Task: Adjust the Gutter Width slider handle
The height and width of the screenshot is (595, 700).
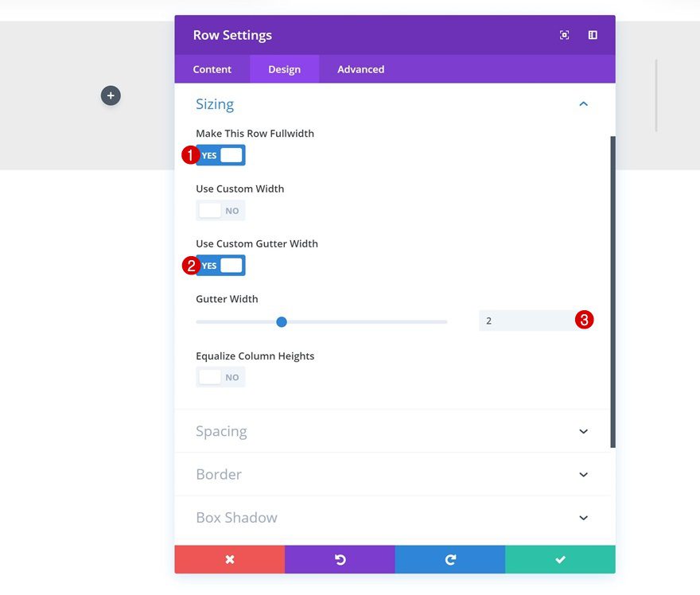Action: tap(281, 321)
